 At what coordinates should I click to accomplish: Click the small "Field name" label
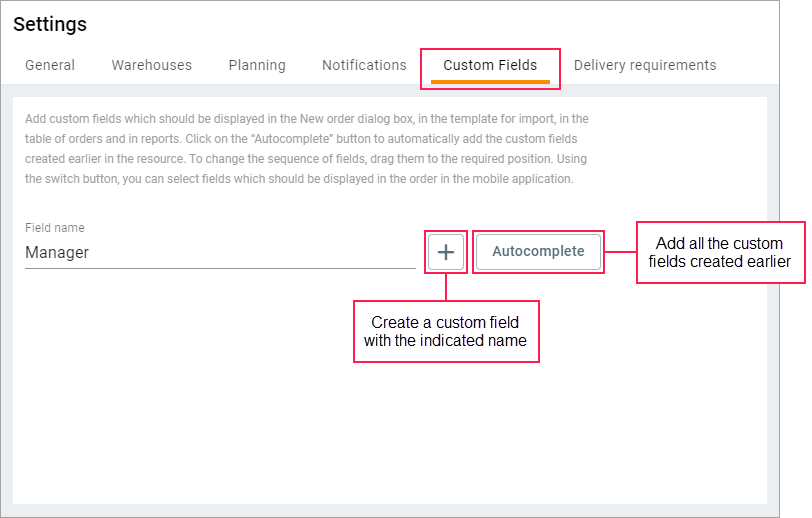click(x=55, y=228)
